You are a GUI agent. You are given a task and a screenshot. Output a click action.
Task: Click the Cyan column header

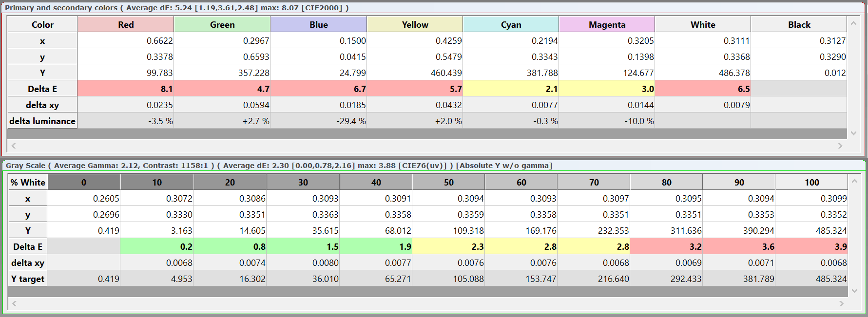pos(511,24)
